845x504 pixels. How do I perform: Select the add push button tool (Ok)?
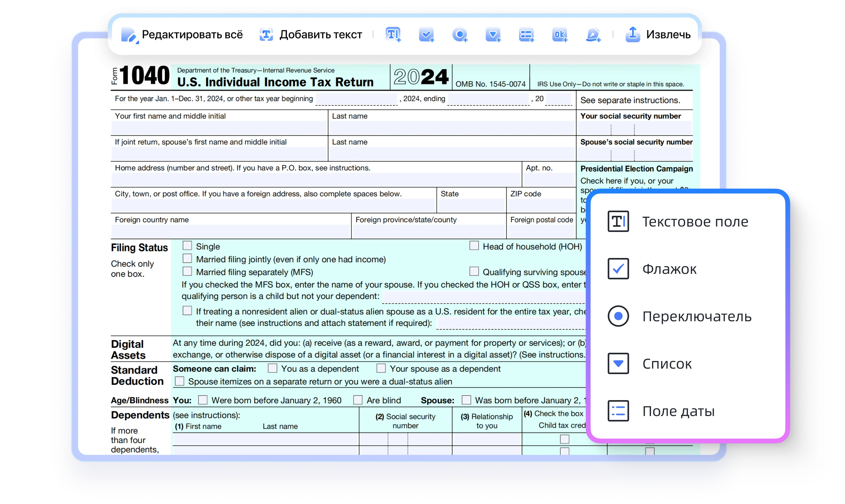pos(559,34)
